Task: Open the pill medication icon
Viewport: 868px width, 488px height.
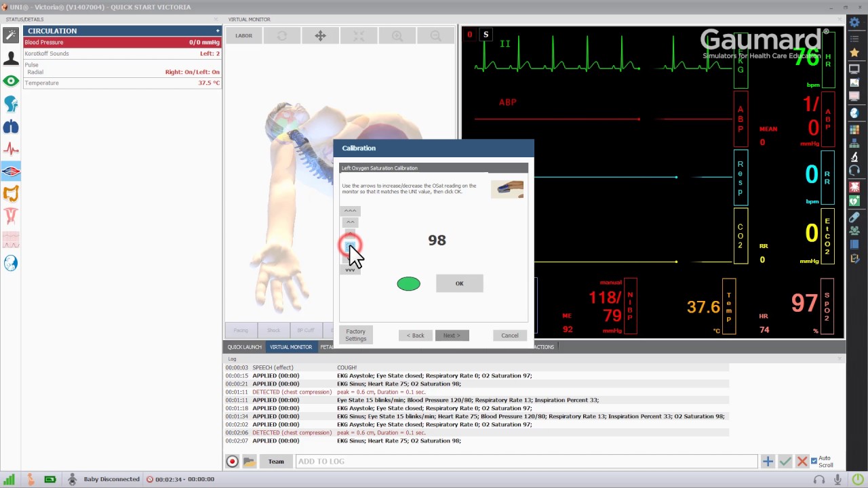Action: click(854, 216)
